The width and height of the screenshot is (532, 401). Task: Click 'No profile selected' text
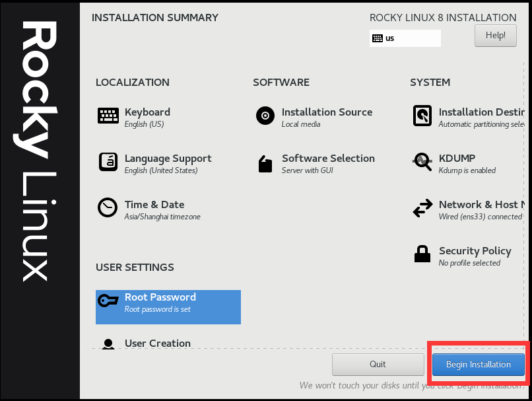[x=469, y=263]
